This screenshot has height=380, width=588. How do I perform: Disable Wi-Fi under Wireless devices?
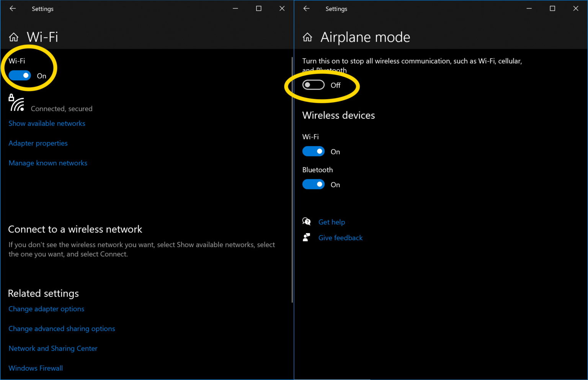pyautogui.click(x=313, y=152)
